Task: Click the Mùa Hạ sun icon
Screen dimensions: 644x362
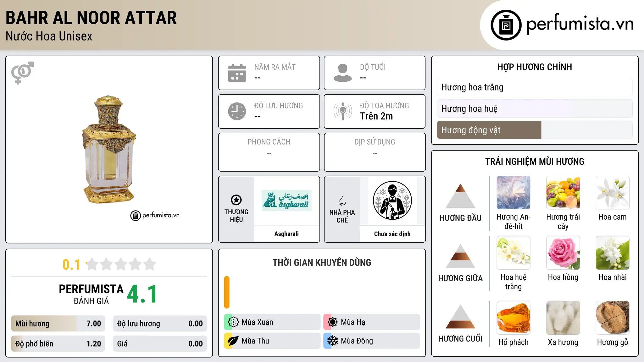Action: (333, 322)
